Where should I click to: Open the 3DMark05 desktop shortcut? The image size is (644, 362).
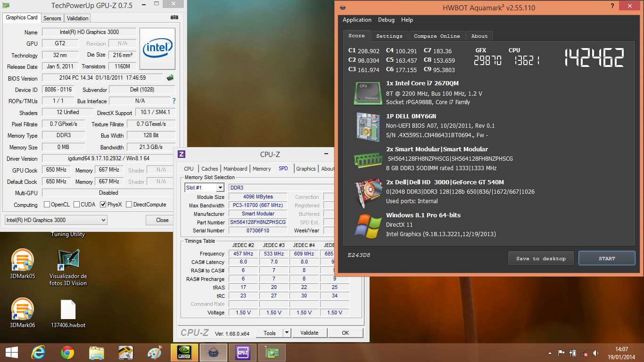pyautogui.click(x=22, y=264)
